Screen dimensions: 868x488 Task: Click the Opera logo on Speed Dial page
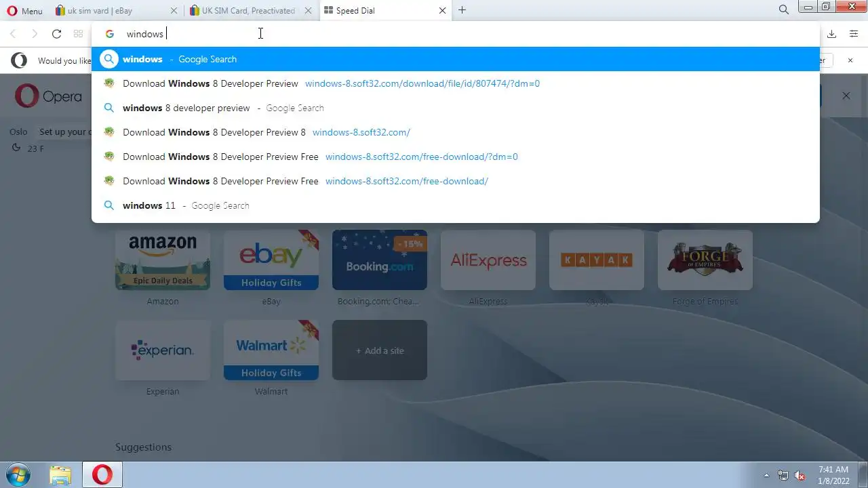(x=48, y=96)
